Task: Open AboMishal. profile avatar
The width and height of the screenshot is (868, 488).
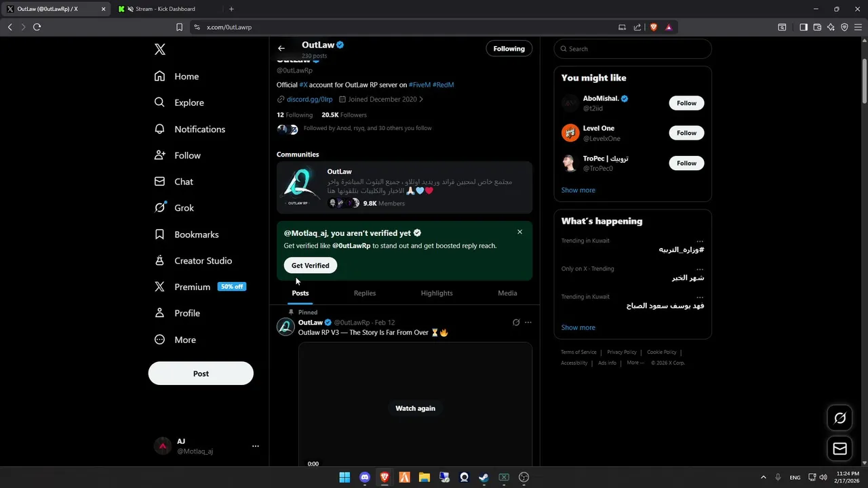Action: point(570,103)
